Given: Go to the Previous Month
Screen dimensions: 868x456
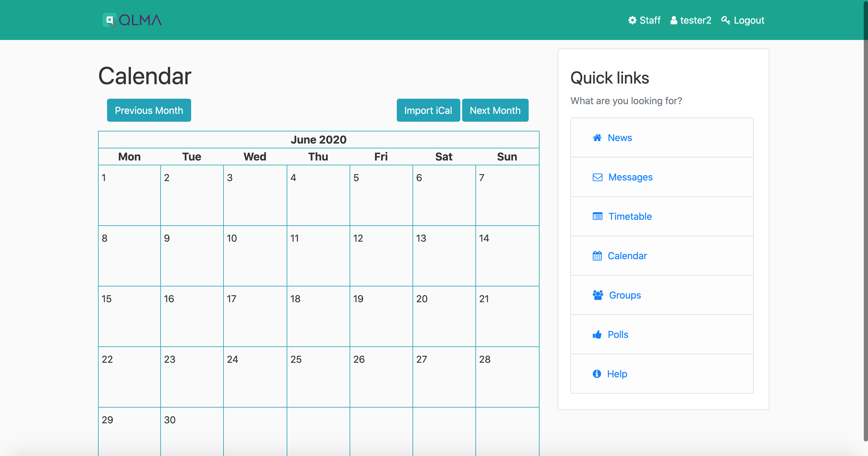Looking at the screenshot, I should (149, 110).
